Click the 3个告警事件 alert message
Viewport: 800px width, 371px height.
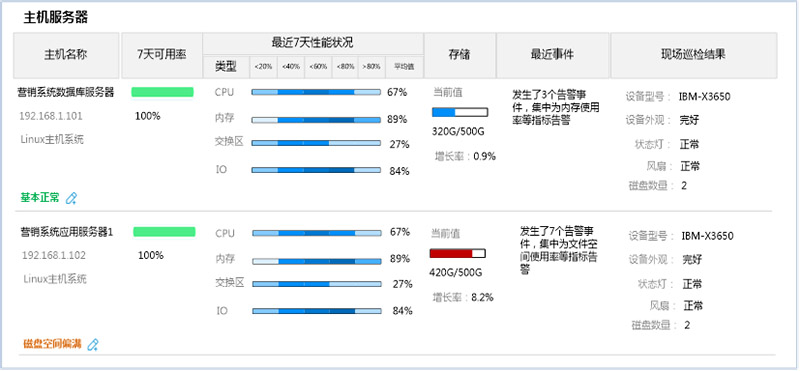tap(555, 108)
